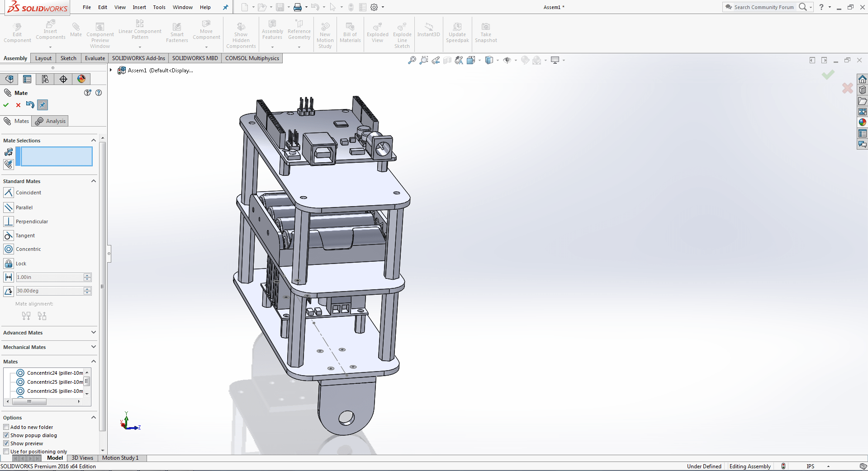Viewport: 868px width, 471px height.
Task: Select the Coincident mate icon
Action: [x=9, y=193]
